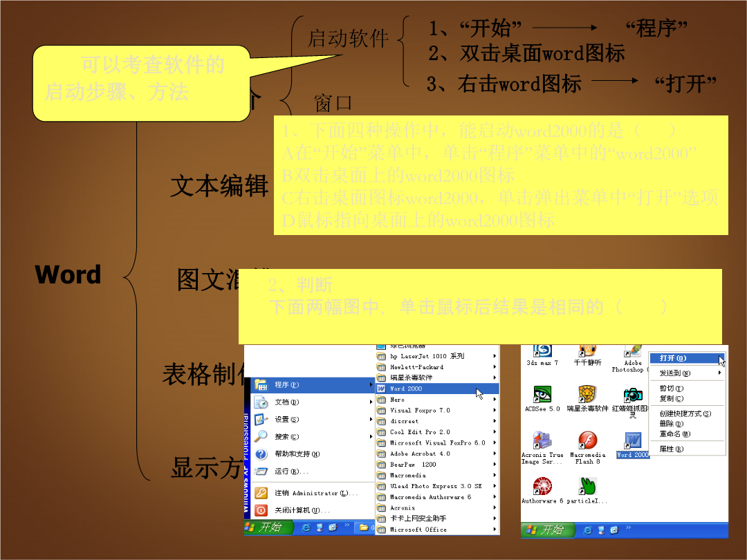Image resolution: width=747 pixels, height=560 pixels.
Task: Click the Macromedia Flash 8 desktop icon
Action: tap(587, 447)
